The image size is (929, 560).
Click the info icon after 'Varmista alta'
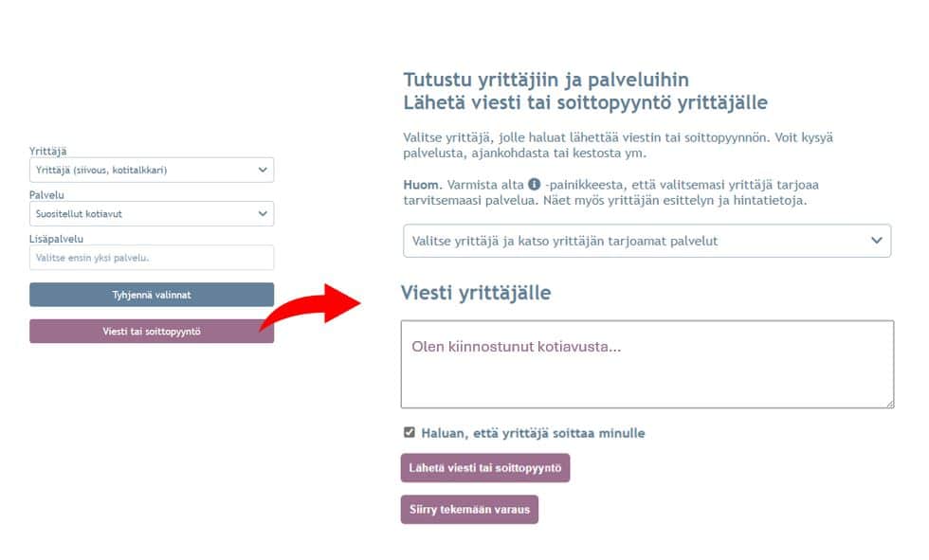(534, 184)
